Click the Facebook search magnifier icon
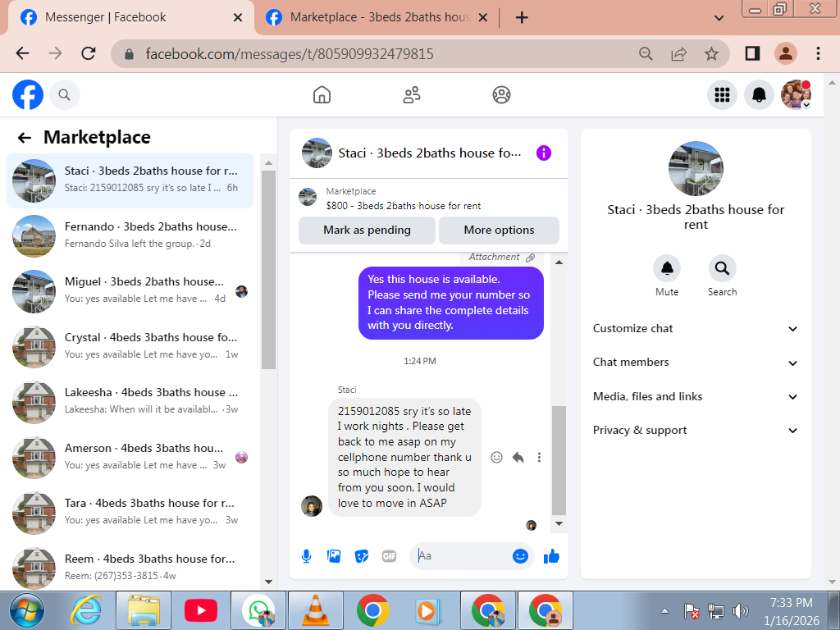The image size is (840, 630). coord(65,95)
